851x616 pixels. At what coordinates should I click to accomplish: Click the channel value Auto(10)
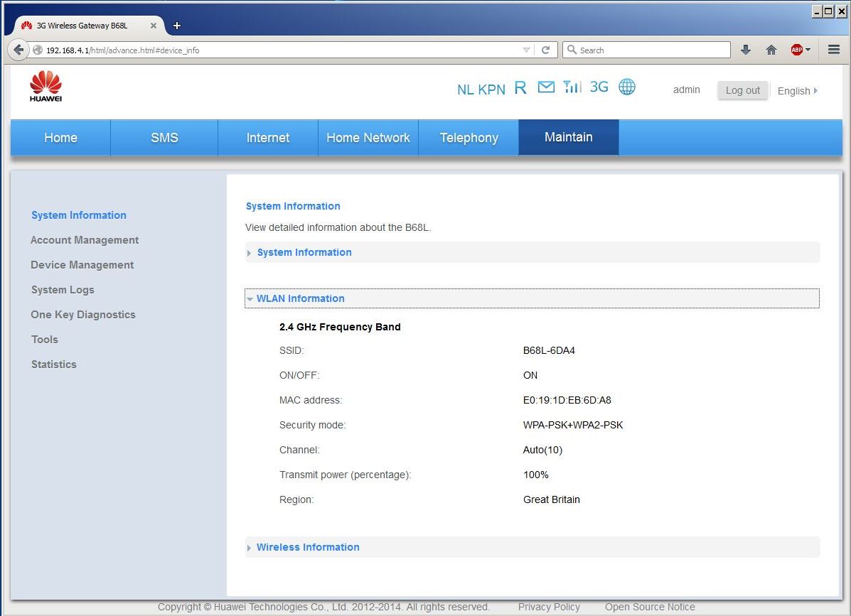coord(542,450)
